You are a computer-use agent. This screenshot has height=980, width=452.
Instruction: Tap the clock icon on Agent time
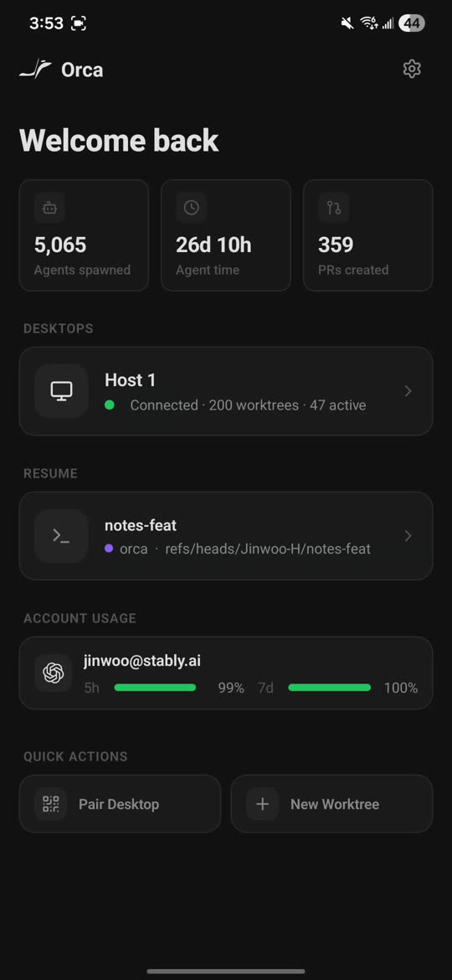click(191, 208)
